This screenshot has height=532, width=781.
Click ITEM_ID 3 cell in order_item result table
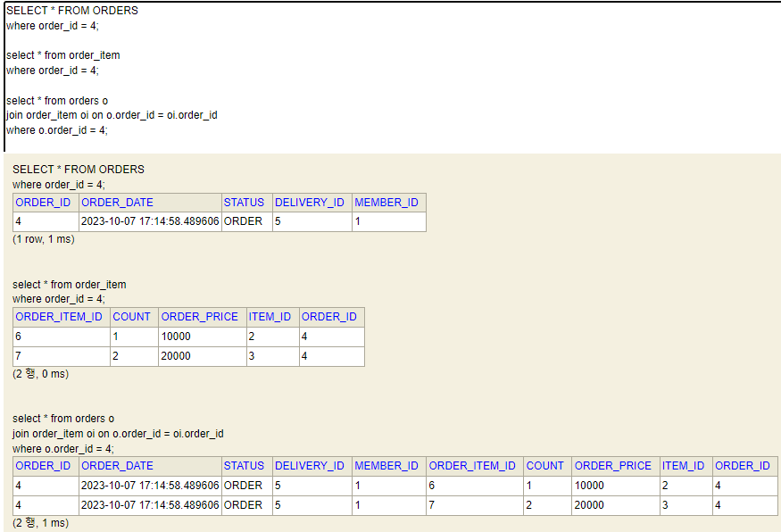point(273,356)
